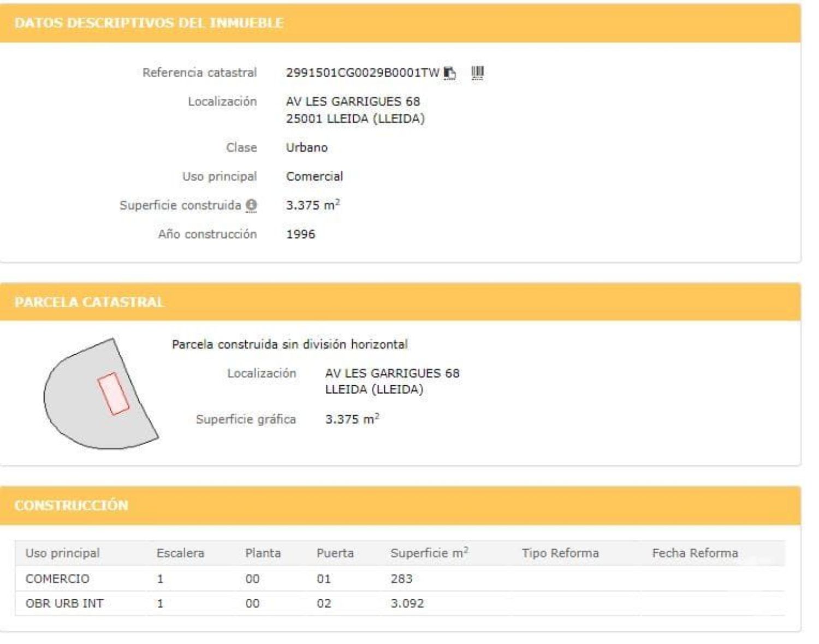The image size is (819, 644).
Task: Click construction year value 1996
Action: tap(301, 234)
